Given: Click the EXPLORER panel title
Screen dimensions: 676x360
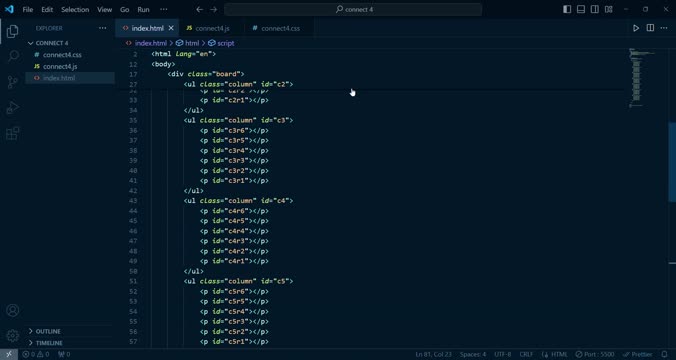Looking at the screenshot, I should (49, 28).
